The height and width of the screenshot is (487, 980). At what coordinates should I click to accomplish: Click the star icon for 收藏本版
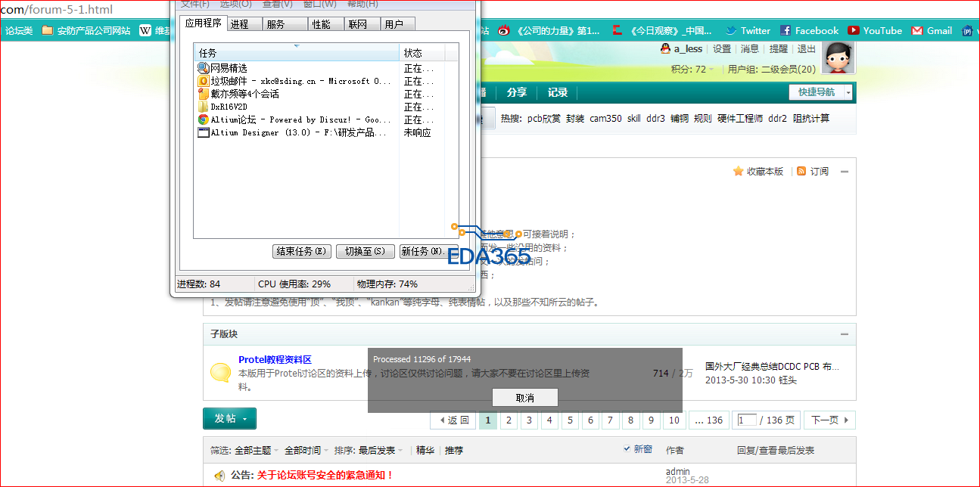pos(738,172)
